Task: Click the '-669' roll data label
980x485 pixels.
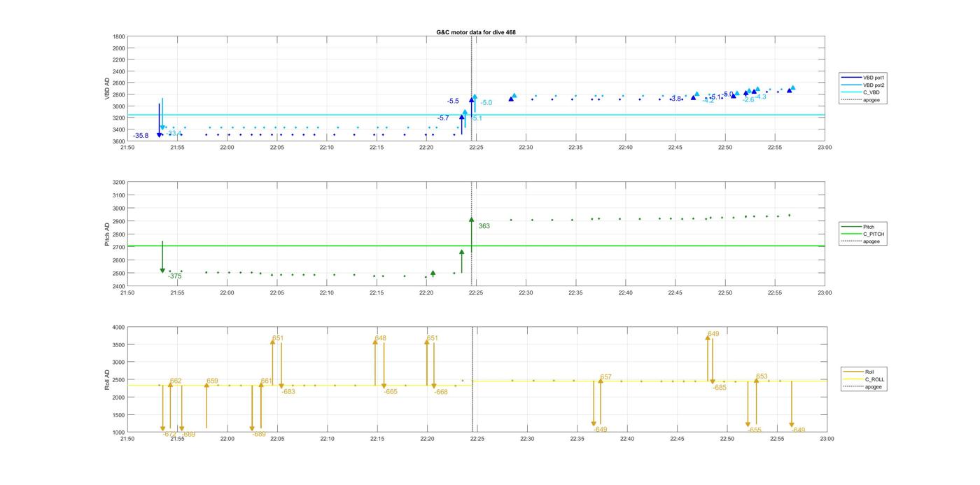Action: [188, 434]
